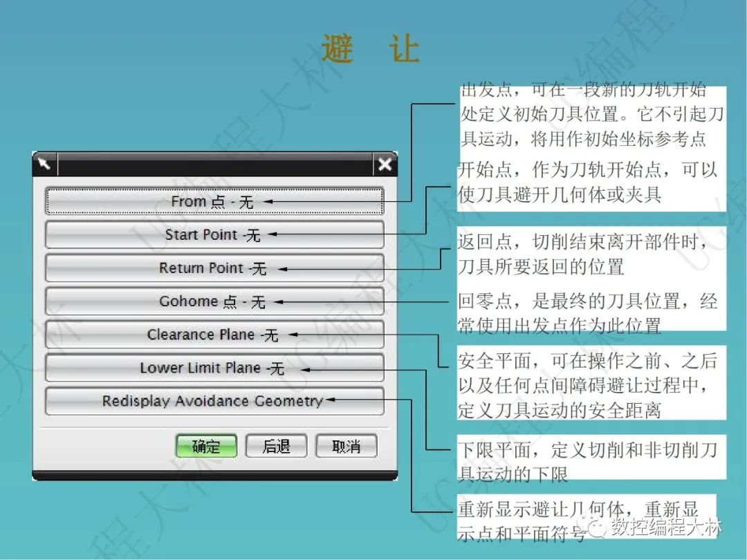This screenshot has width=747, height=560.
Task: Cancel the dialog with 取消
Action: tap(346, 446)
